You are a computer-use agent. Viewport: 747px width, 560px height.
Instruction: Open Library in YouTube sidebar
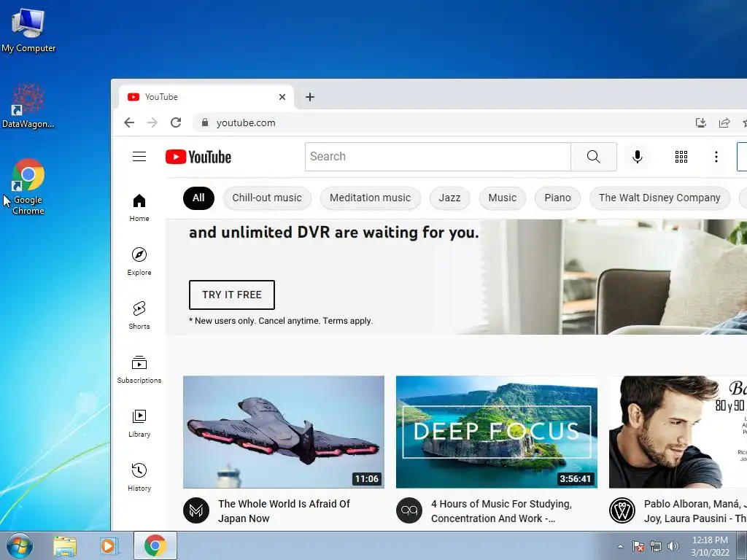[x=139, y=424]
